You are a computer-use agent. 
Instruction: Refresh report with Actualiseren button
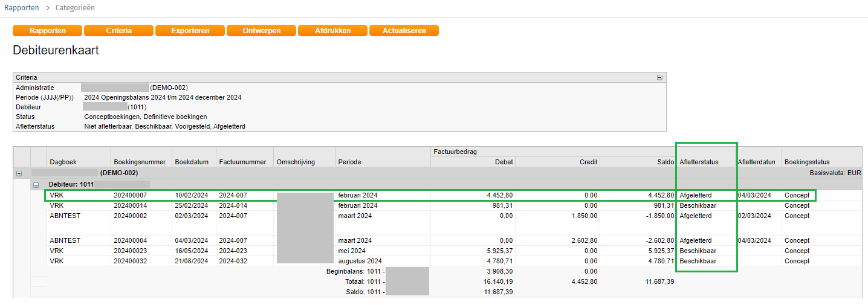coord(404,31)
